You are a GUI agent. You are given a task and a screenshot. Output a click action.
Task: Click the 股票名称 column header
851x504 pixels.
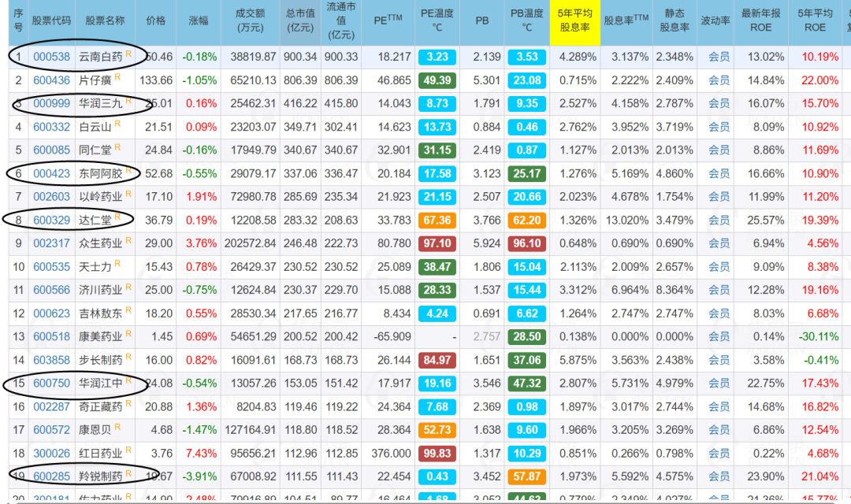[106, 22]
